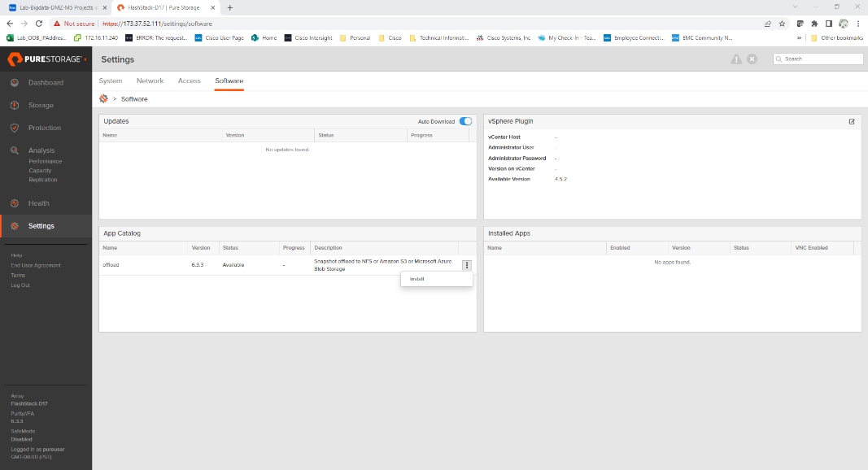The width and height of the screenshot is (868, 470).
Task: Select the offload app name cell
Action: (111, 265)
